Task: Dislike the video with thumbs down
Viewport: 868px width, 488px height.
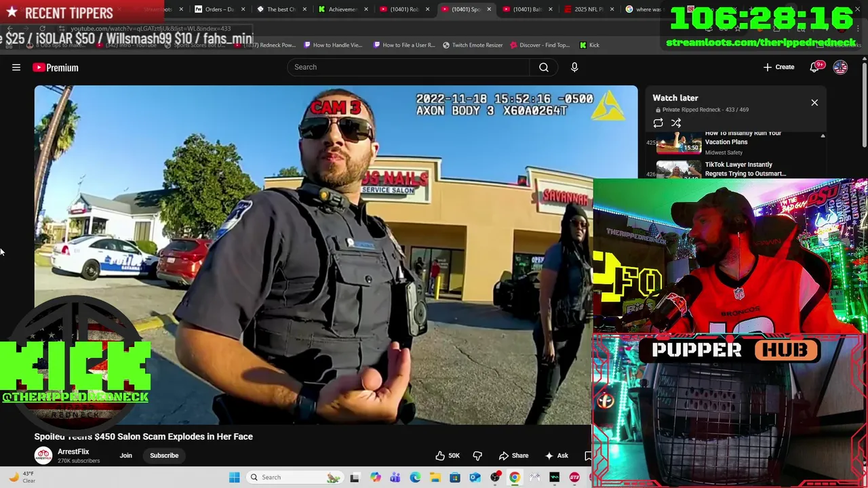Action: pyautogui.click(x=477, y=455)
